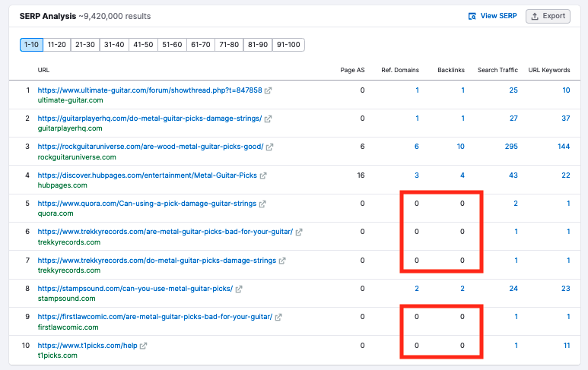Open external link icon next to hubpages URL
The image size is (588, 370).
pos(263,176)
